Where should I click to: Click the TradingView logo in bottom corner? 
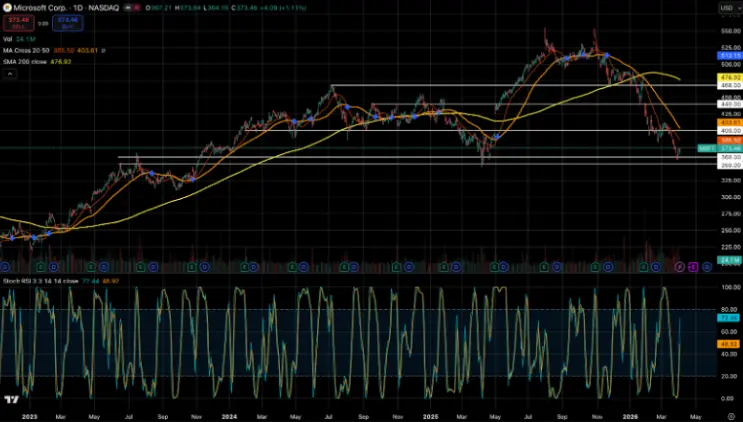pyautogui.click(x=12, y=399)
